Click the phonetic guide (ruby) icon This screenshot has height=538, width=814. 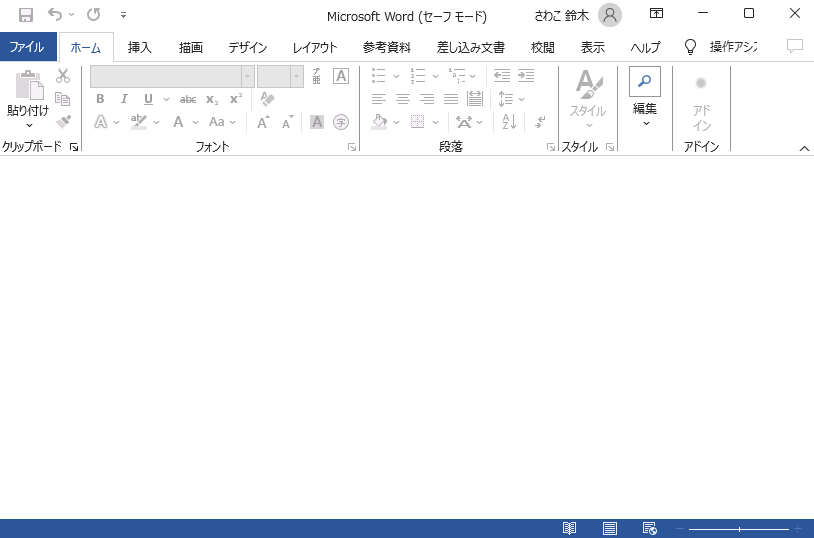coord(317,76)
